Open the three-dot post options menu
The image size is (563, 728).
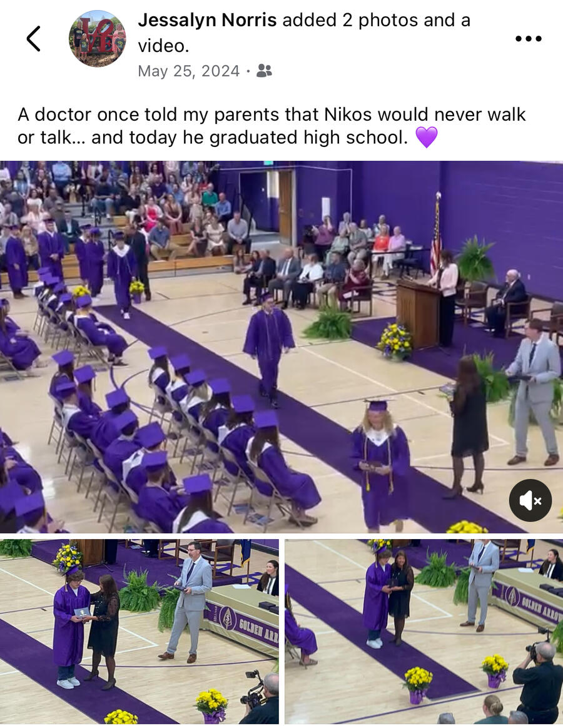tap(529, 39)
